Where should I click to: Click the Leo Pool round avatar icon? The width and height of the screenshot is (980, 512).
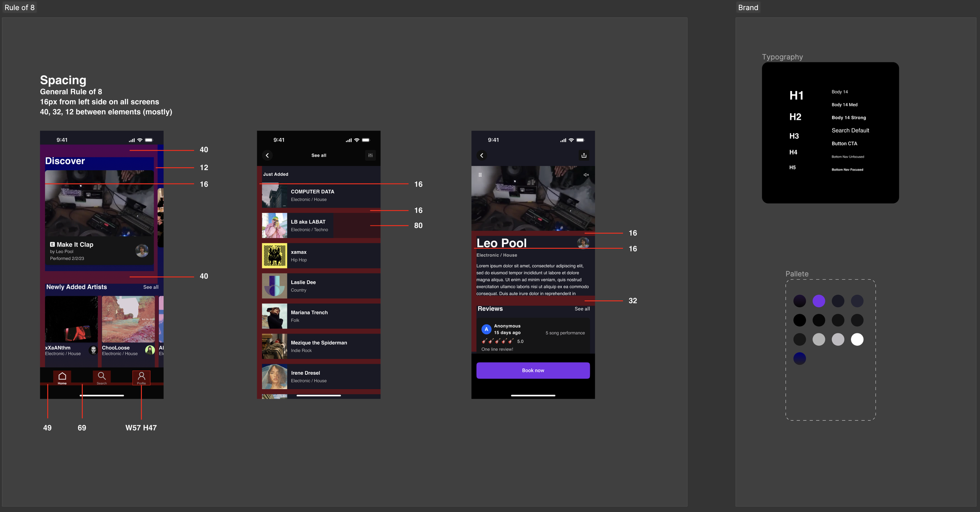[583, 243]
